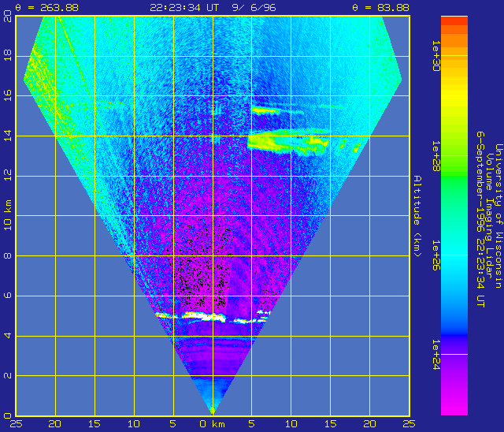Image resolution: width=504 pixels, height=432 pixels.
Task: Click the 1e+26 color scale label
Action: tap(435, 255)
